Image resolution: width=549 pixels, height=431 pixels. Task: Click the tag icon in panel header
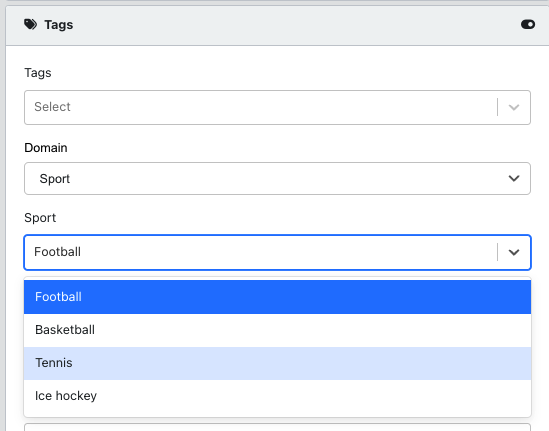(x=30, y=25)
